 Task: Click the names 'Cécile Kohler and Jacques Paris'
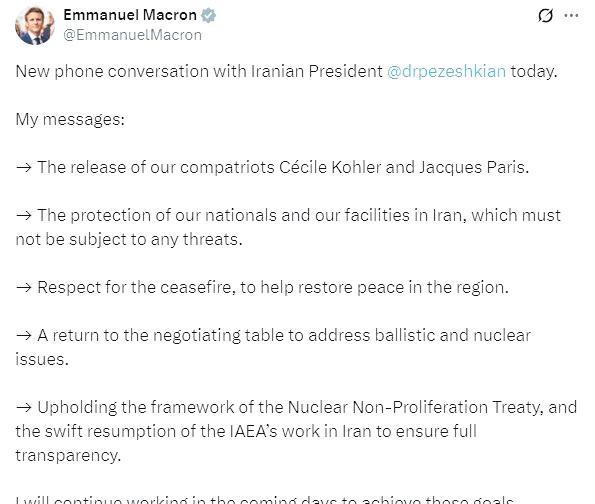pyautogui.click(x=404, y=167)
